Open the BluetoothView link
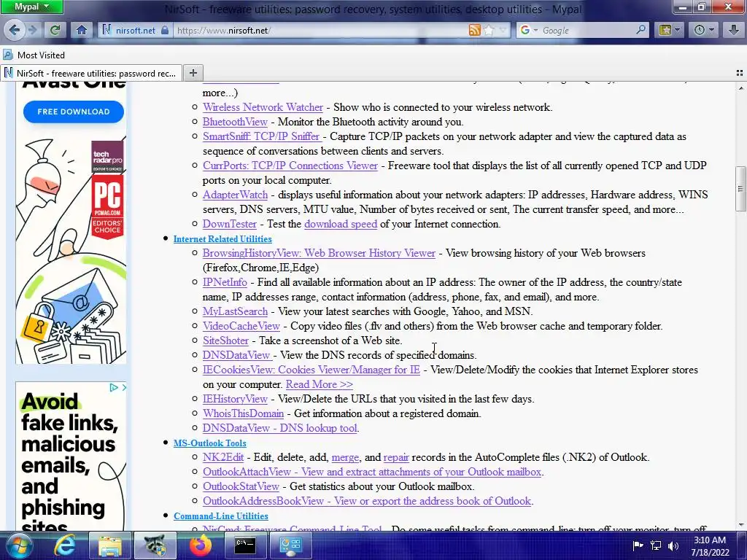This screenshot has height=560, width=747. (x=235, y=122)
